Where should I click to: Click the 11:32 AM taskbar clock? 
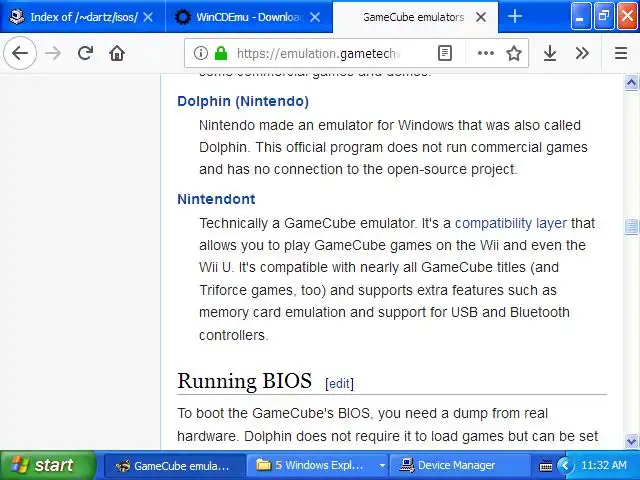(x=603, y=465)
